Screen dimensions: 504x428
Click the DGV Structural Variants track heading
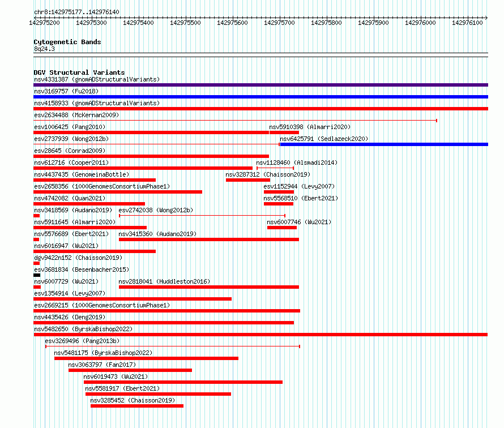tap(79, 72)
